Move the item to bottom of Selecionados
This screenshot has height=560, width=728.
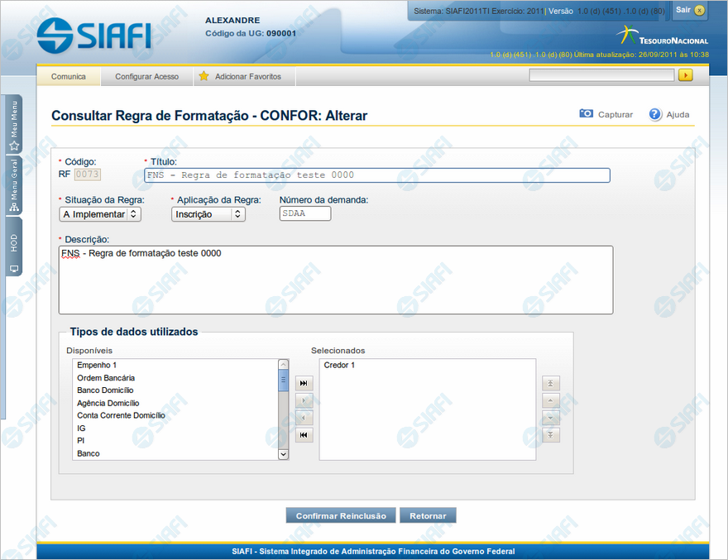(x=551, y=435)
